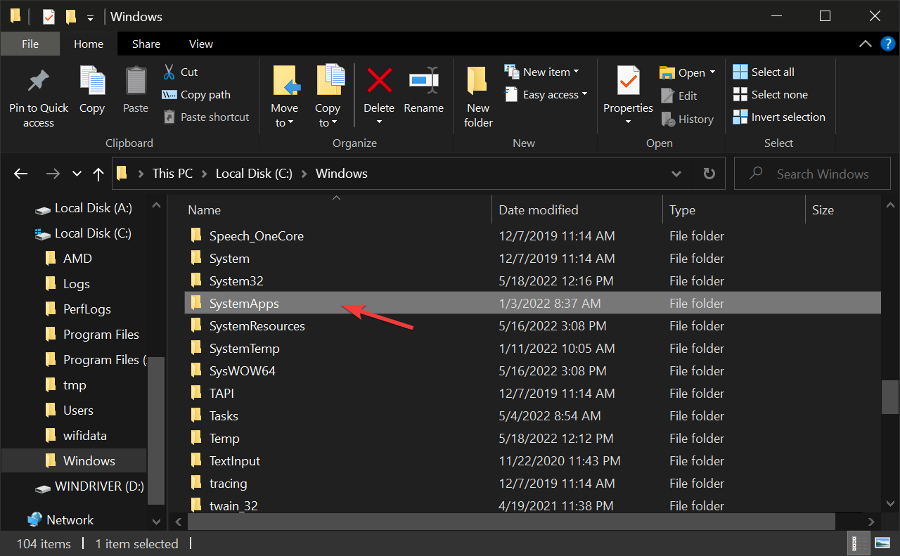This screenshot has height=556, width=900.
Task: Click Invert selection in the ribbon
Action: 779,117
